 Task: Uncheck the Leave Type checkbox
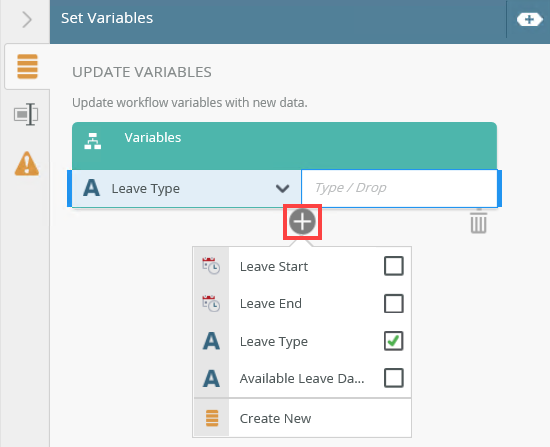click(x=394, y=341)
